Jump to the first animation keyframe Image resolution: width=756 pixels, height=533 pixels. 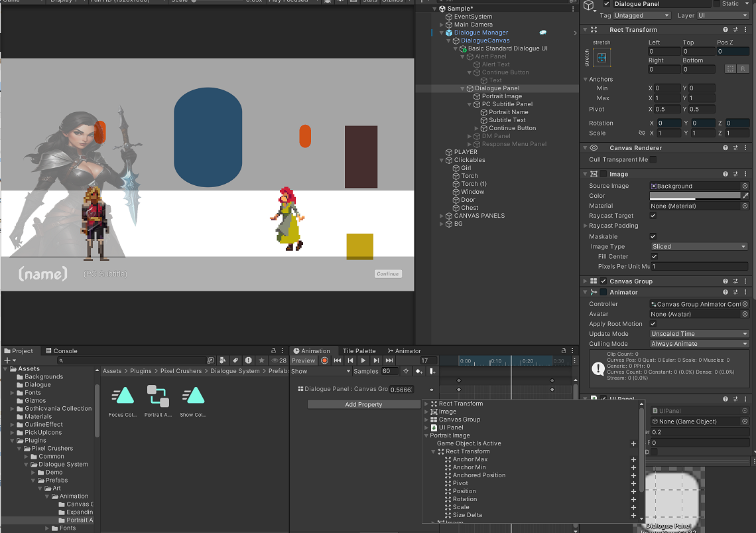[338, 360]
